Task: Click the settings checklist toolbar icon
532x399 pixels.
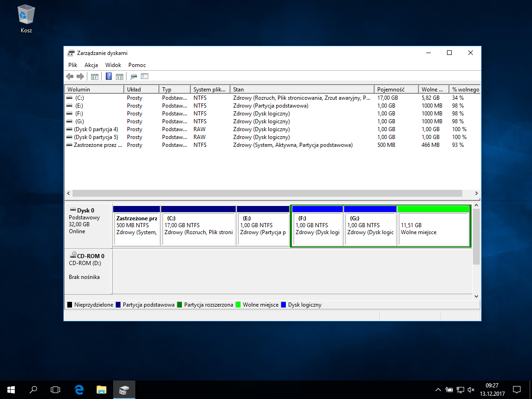Action: pyautogui.click(x=145, y=76)
